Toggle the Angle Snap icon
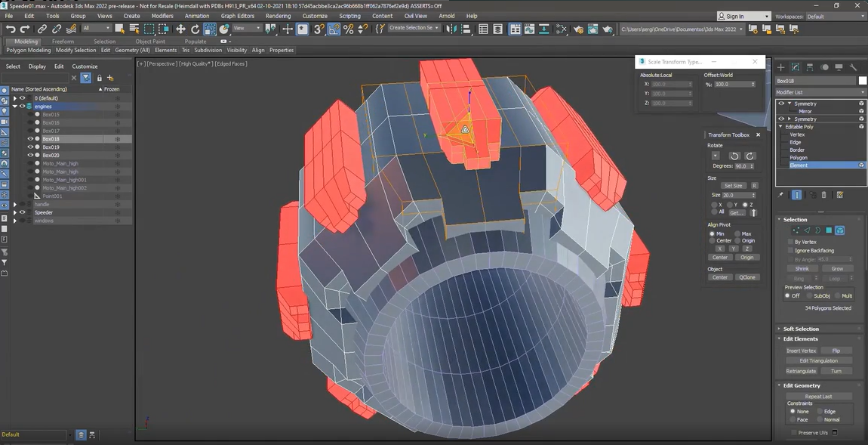Image resolution: width=868 pixels, height=445 pixels. [x=334, y=29]
